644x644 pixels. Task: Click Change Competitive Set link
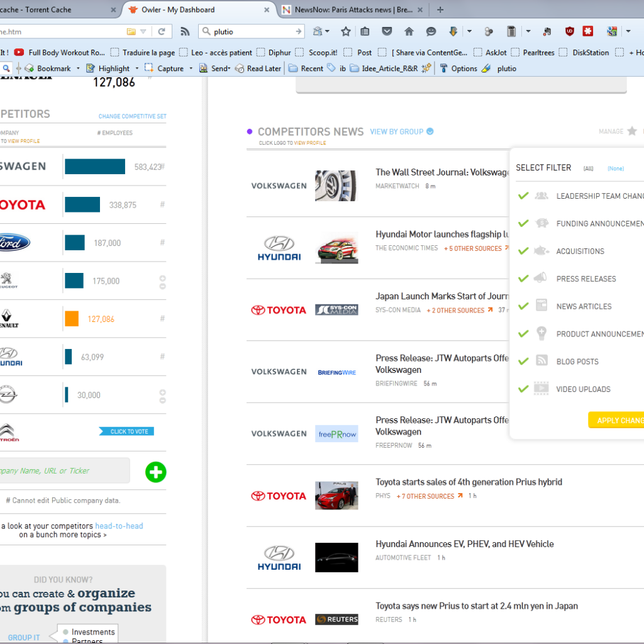point(132,116)
